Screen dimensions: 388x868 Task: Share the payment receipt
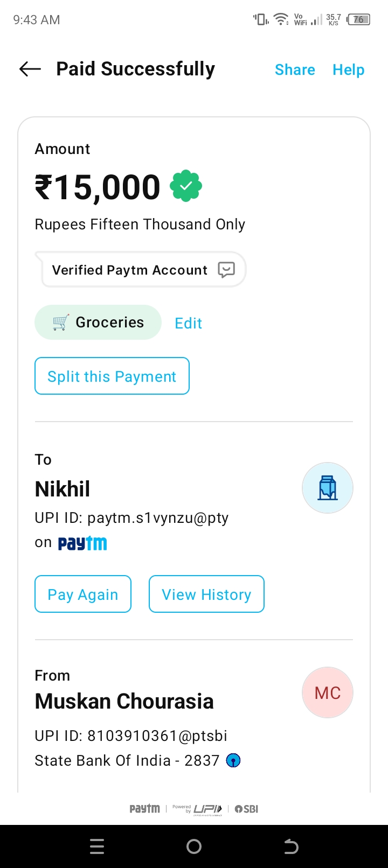click(295, 69)
